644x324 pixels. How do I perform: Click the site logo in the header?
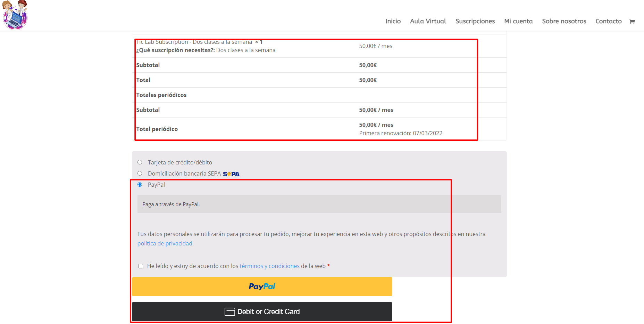click(15, 15)
